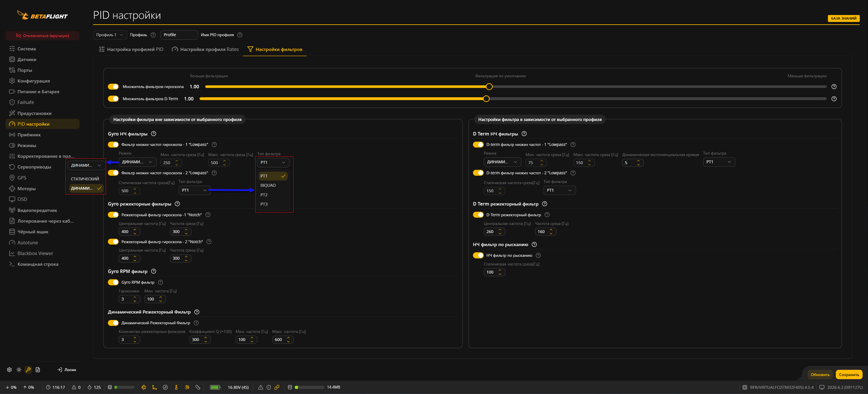Screen dimensions: 868x394
Task: Toggle Множитель фильтров гироскопа switch
Action: 113,87
